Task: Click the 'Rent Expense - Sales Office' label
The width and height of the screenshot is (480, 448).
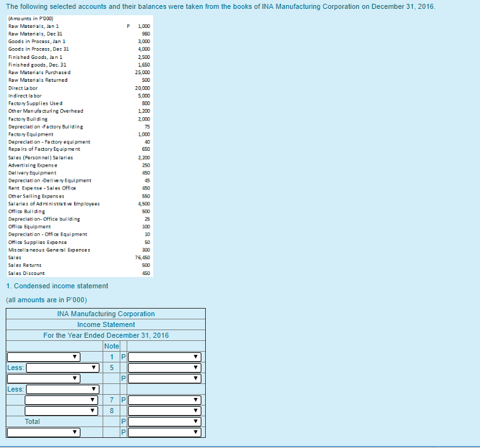Action: (42, 188)
